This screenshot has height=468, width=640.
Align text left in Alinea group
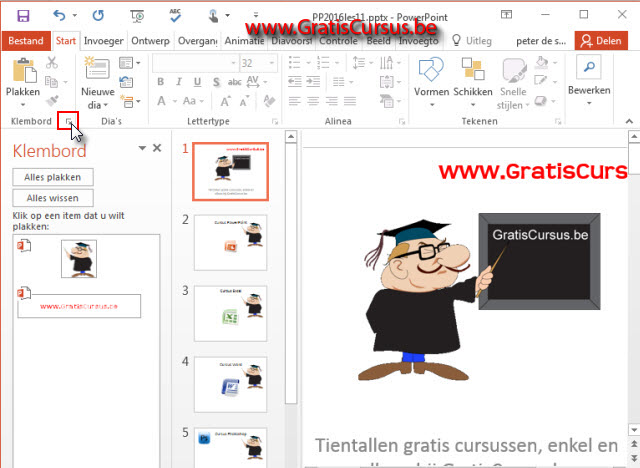(x=294, y=101)
